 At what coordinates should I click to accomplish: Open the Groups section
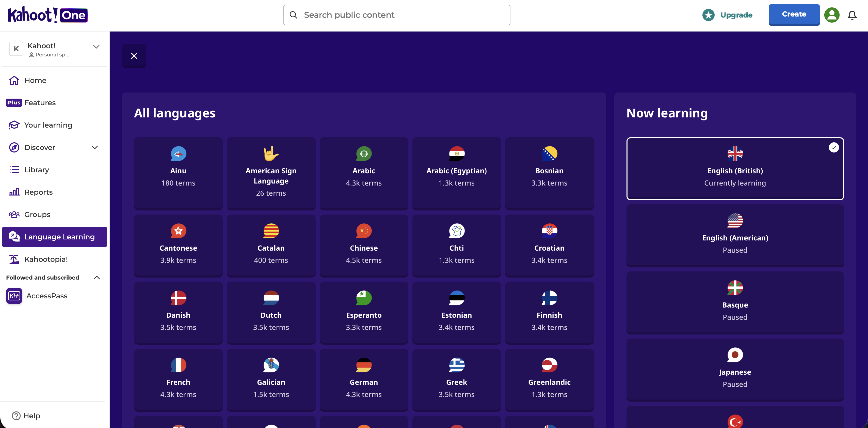point(55,215)
